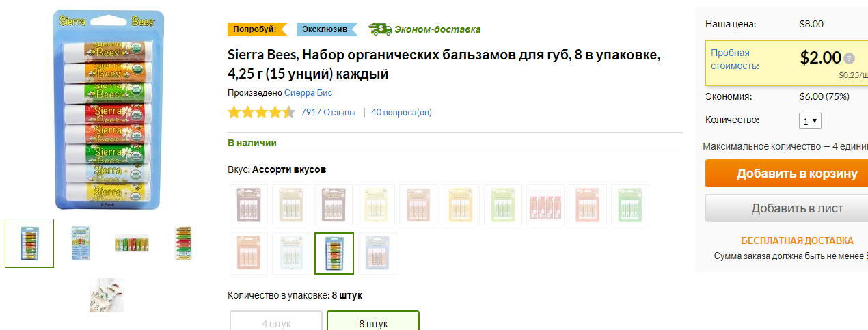Click the Эксклюзив blue badge
This screenshot has width=868, height=330.
coord(327,29)
